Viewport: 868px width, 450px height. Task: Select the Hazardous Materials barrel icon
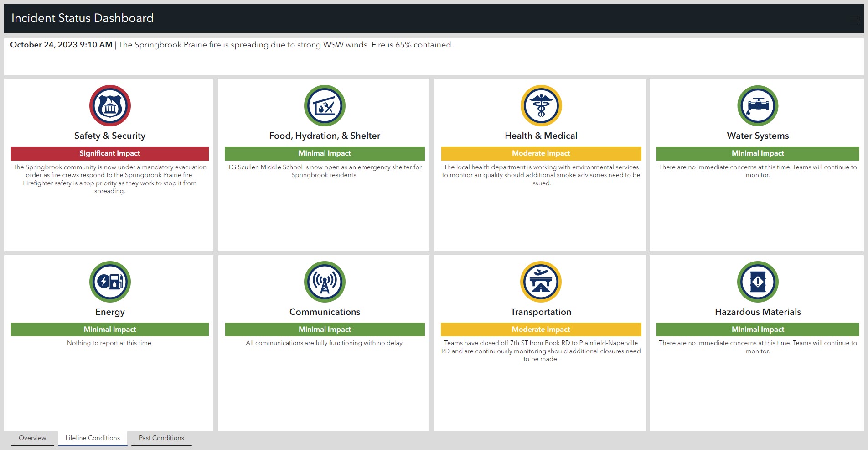point(757,282)
